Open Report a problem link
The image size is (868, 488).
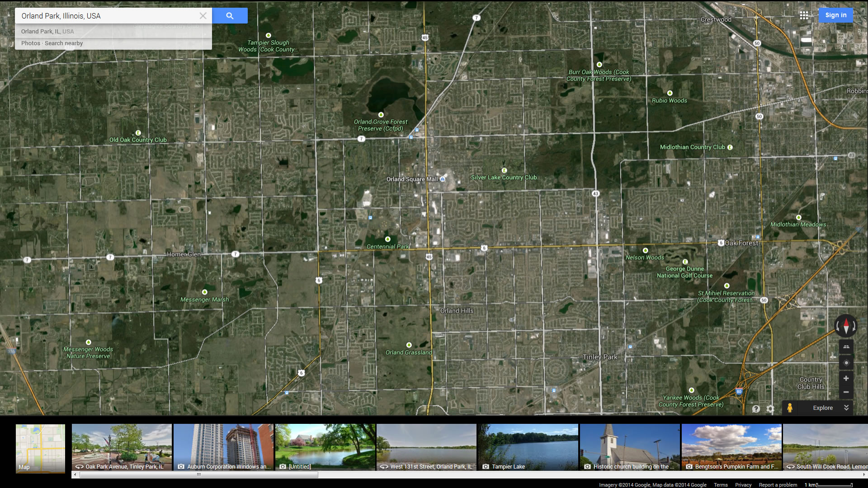click(778, 485)
